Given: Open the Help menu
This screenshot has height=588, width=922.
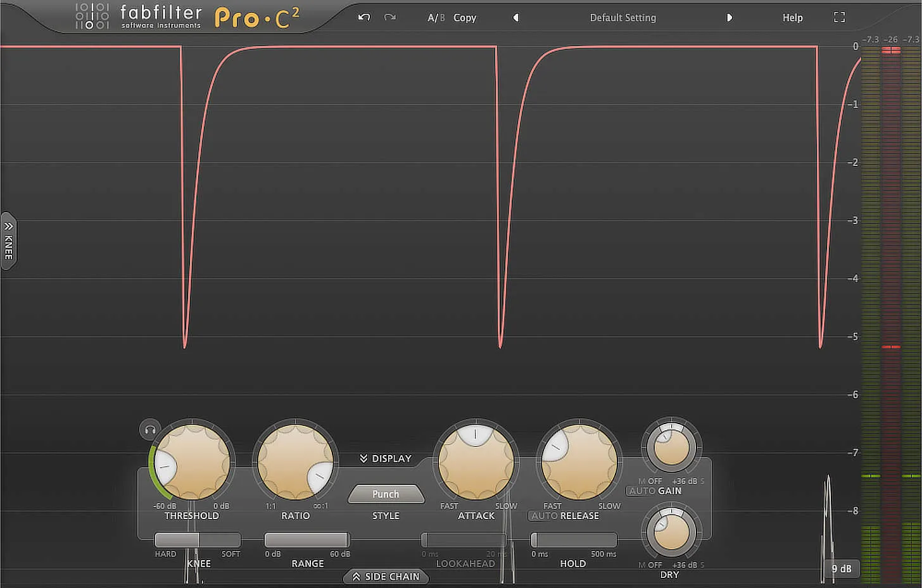Looking at the screenshot, I should [x=792, y=18].
